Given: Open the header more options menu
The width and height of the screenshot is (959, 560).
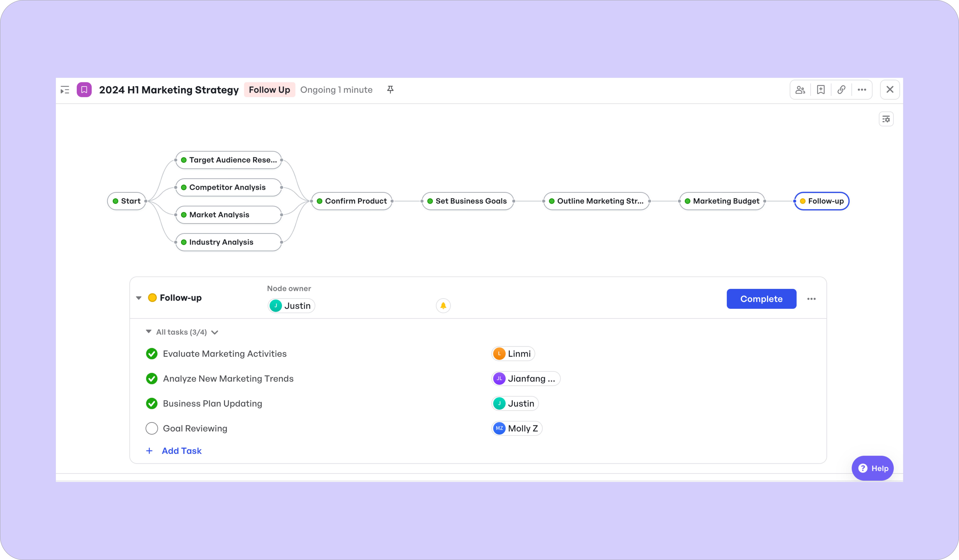Looking at the screenshot, I should click(862, 90).
